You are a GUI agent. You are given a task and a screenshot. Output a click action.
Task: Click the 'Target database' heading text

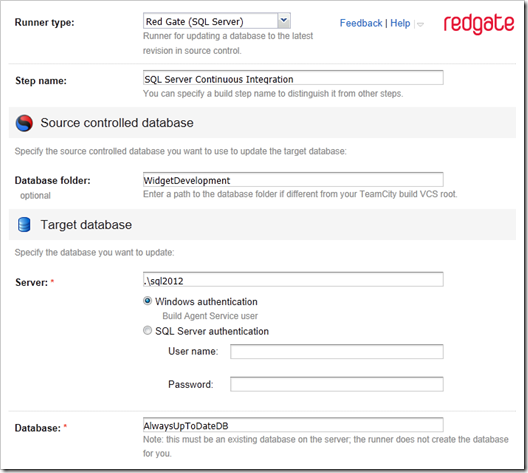point(86,225)
